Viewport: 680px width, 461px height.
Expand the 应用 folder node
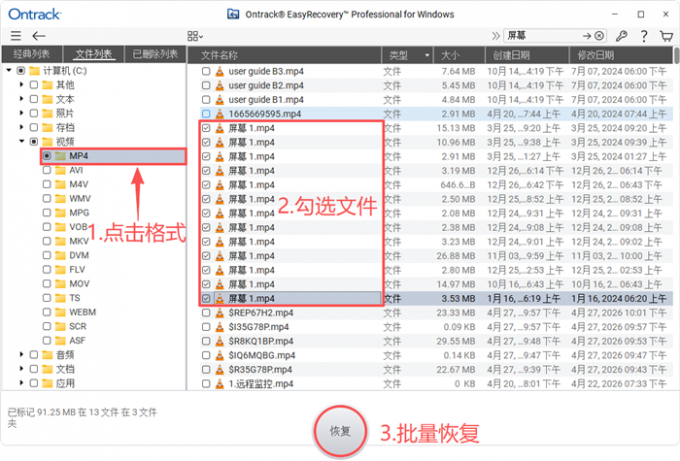[21, 383]
